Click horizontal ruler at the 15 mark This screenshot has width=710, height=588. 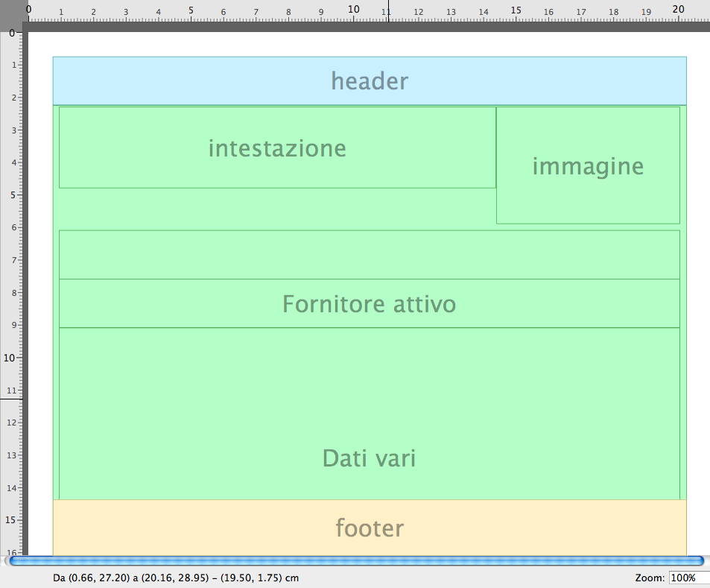[x=516, y=10]
